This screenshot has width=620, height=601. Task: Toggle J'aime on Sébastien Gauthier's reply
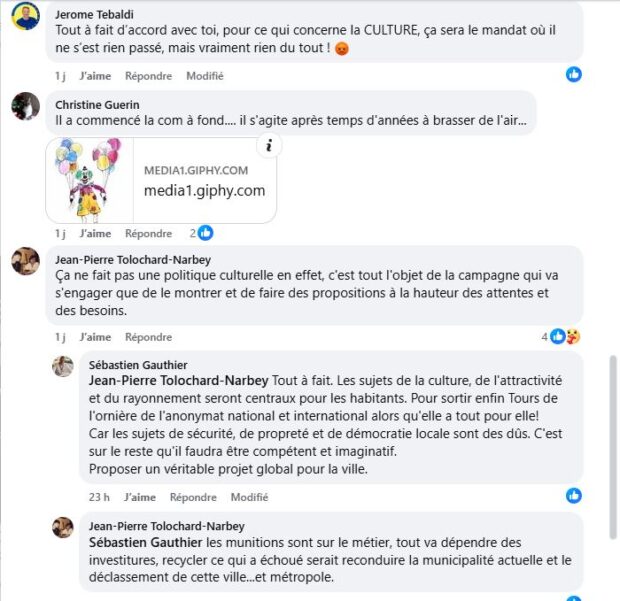(140, 497)
